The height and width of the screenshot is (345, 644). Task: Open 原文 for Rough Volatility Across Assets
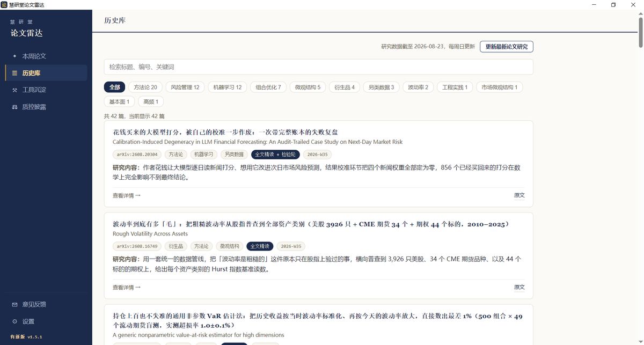pyautogui.click(x=519, y=287)
